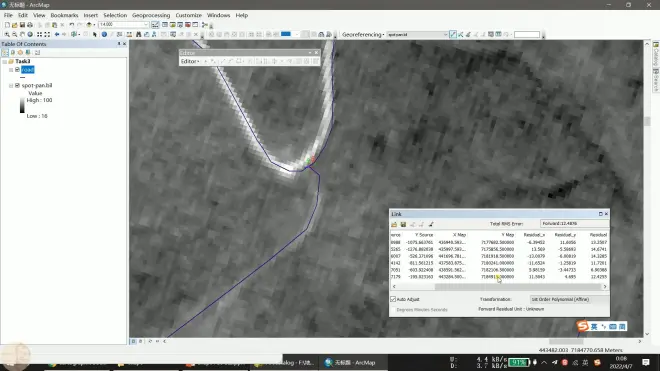Save links using Link table save icon

point(403,224)
